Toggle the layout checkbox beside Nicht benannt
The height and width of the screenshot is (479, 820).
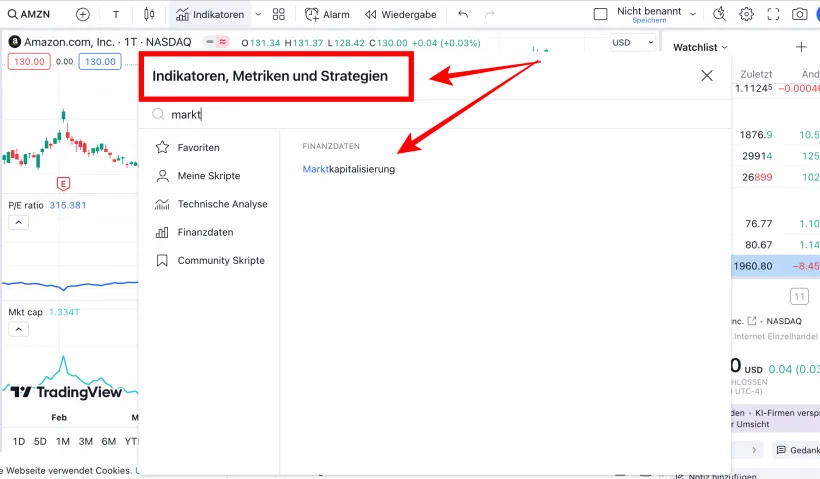tap(600, 15)
